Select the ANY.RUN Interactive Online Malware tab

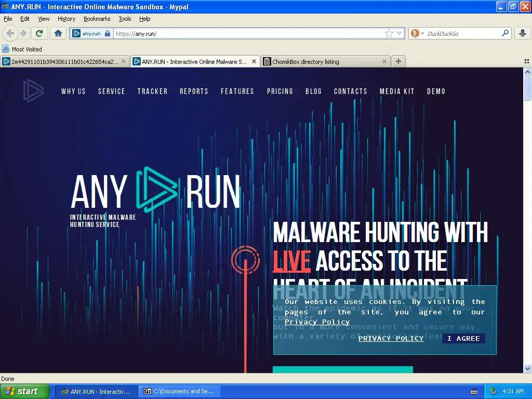click(195, 61)
